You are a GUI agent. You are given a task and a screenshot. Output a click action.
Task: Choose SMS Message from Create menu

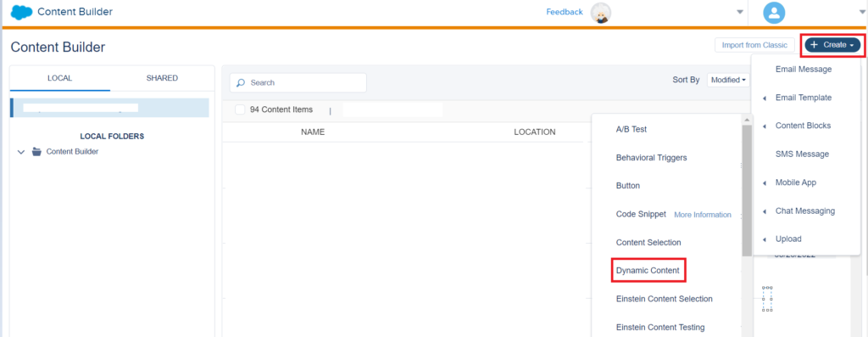[802, 154]
